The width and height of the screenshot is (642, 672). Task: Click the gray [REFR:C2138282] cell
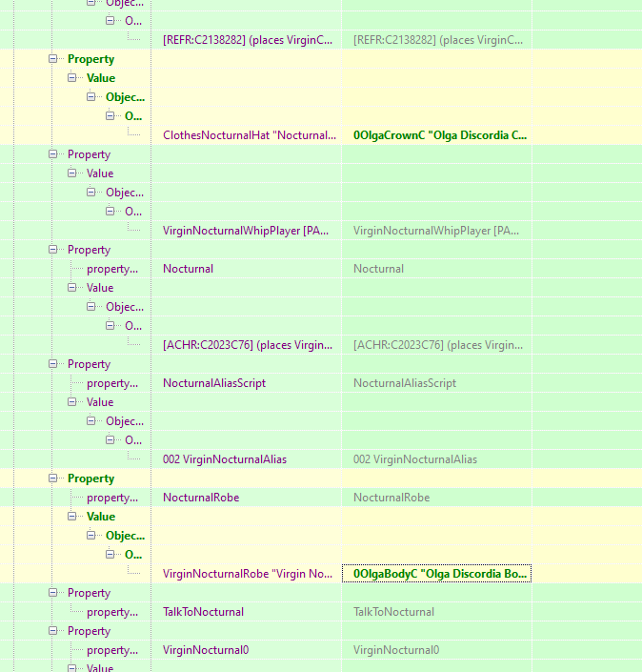(436, 40)
